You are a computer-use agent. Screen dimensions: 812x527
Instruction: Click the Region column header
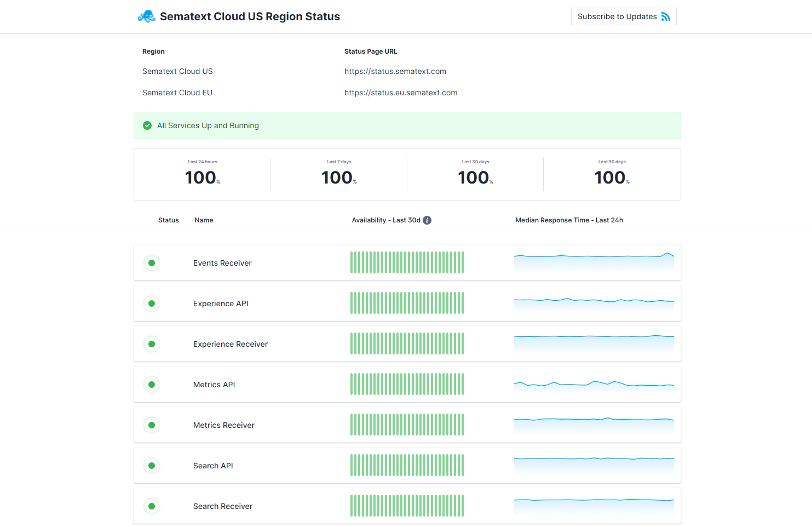153,51
